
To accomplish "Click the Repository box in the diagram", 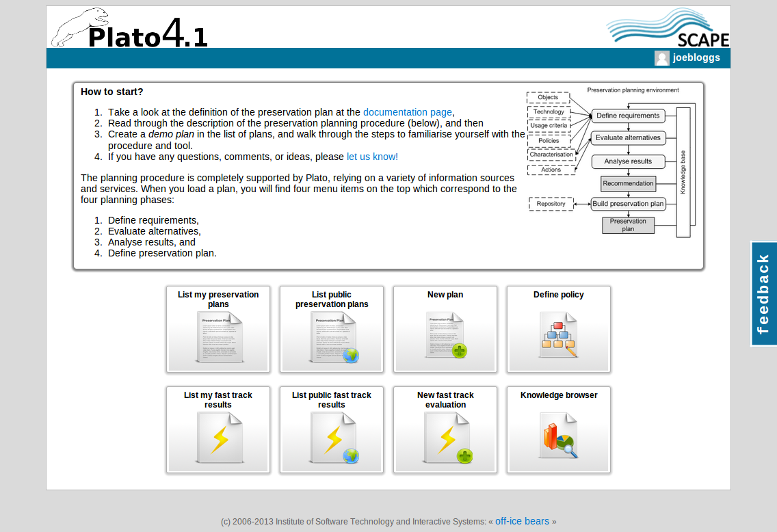I will (x=551, y=204).
